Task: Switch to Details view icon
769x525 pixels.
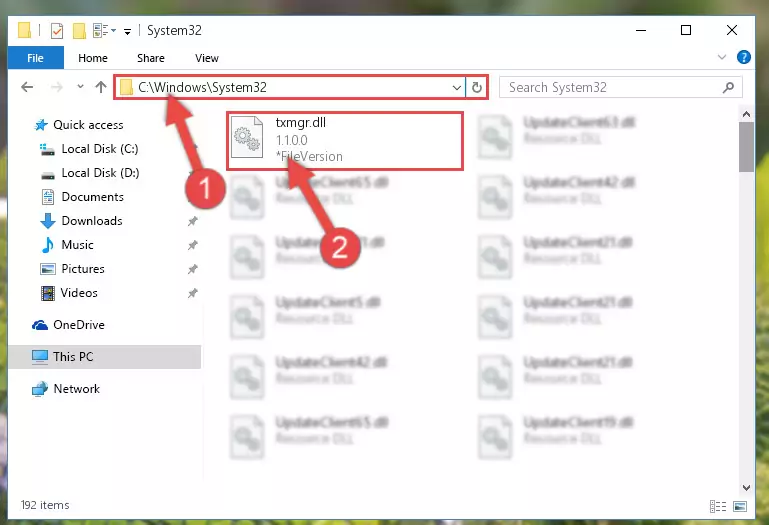Action: [718, 506]
